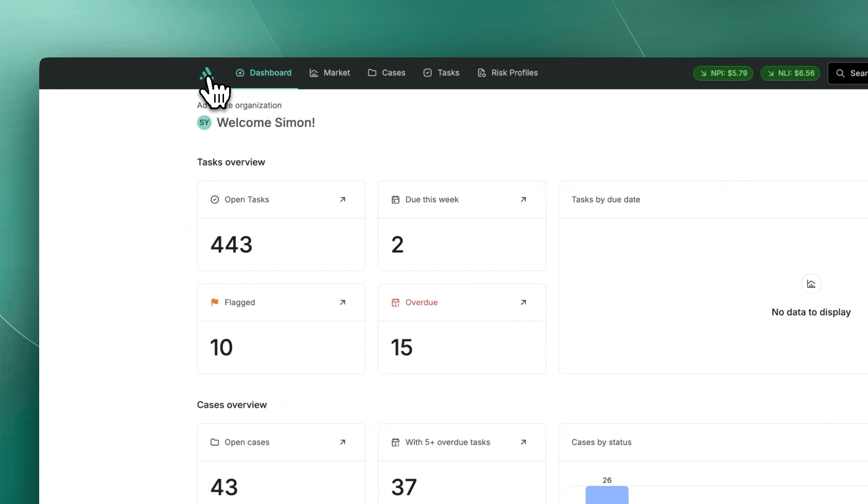Click the blue bar labeled 26
Image resolution: width=868 pixels, height=504 pixels.
coord(607,495)
